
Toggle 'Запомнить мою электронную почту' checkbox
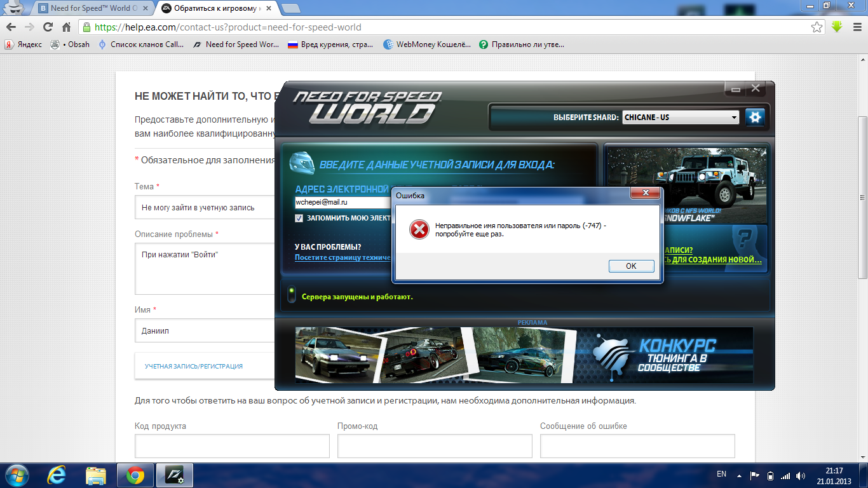[299, 218]
